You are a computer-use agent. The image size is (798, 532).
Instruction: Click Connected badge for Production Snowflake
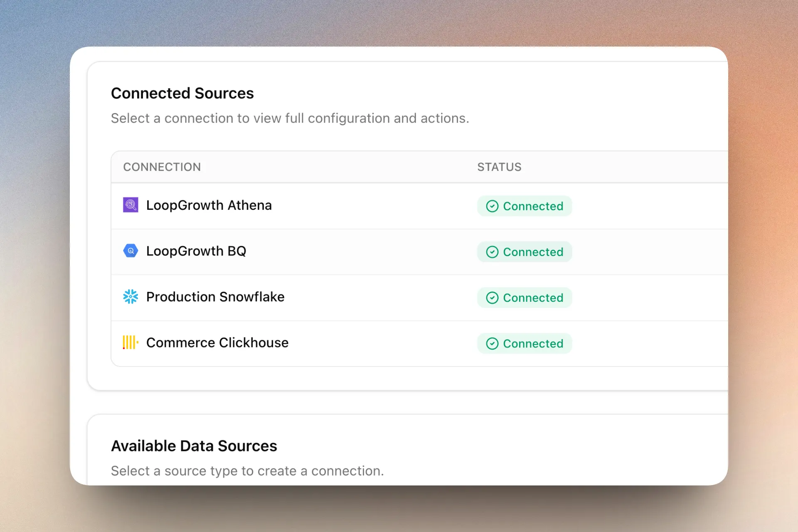pyautogui.click(x=525, y=298)
